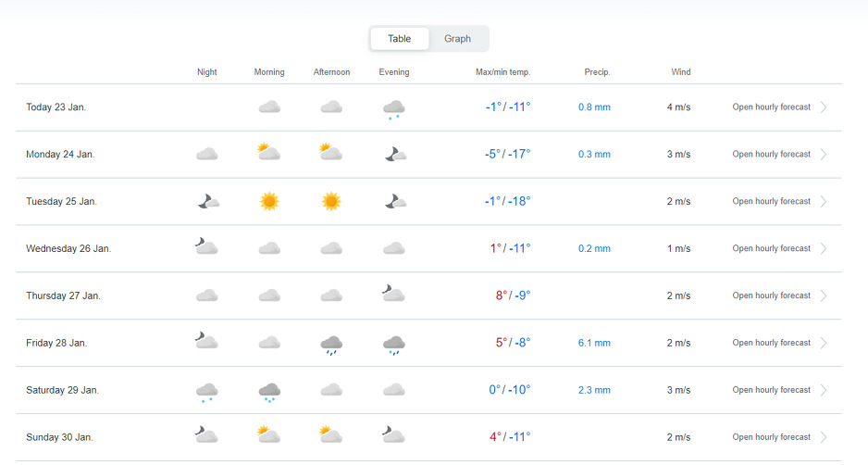Expand Wednesday 26 Jan. row chevron
The height and width of the screenshot is (465, 868).
[824, 248]
